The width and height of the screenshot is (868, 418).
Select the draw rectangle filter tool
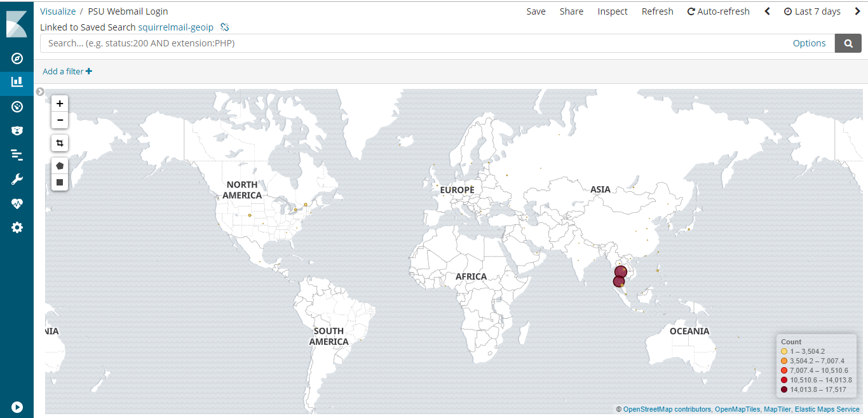[x=60, y=182]
